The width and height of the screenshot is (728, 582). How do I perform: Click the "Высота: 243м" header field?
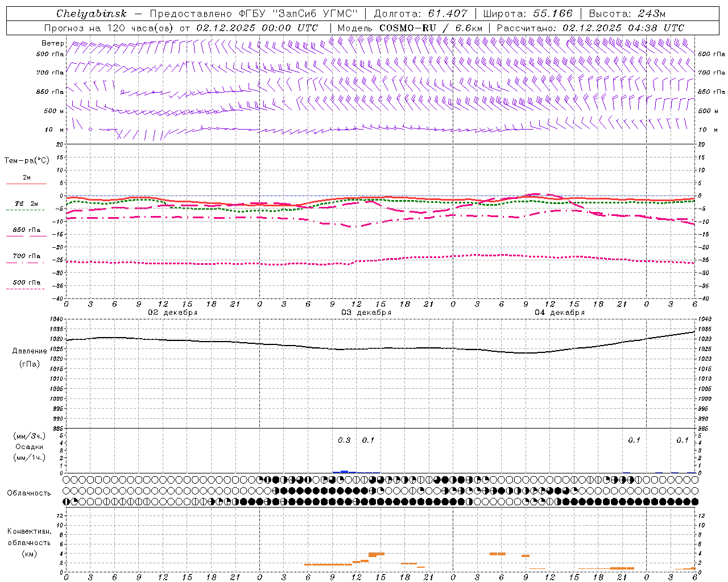(627, 14)
